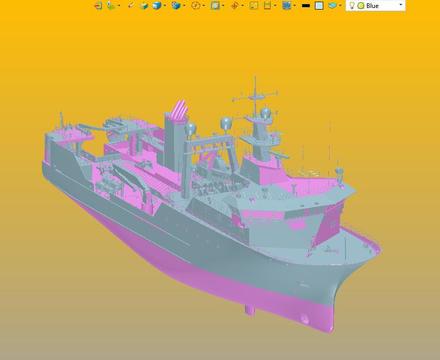Click the small green-topped cube icon
Viewport: 440px width, 360px height.
pos(144,6)
